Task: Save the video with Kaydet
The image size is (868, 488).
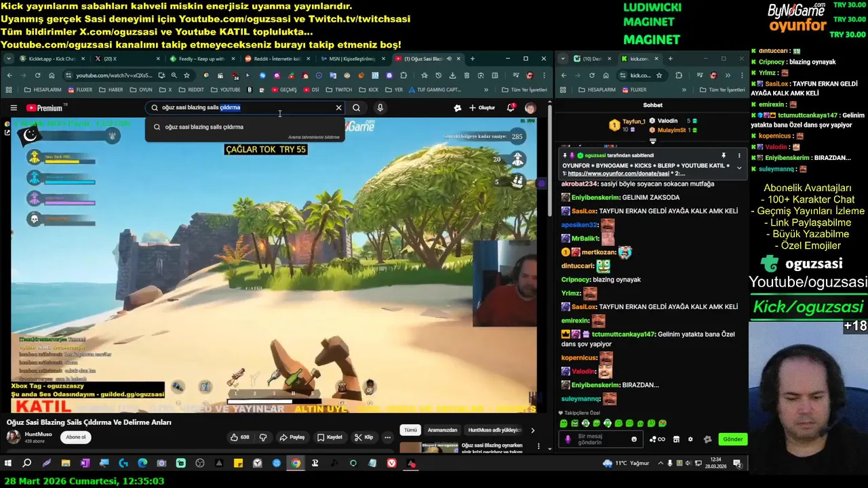Action: 330,437
